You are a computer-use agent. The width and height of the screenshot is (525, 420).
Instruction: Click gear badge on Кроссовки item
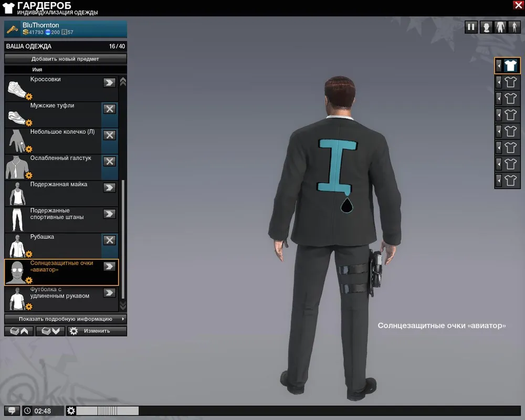pos(29,97)
